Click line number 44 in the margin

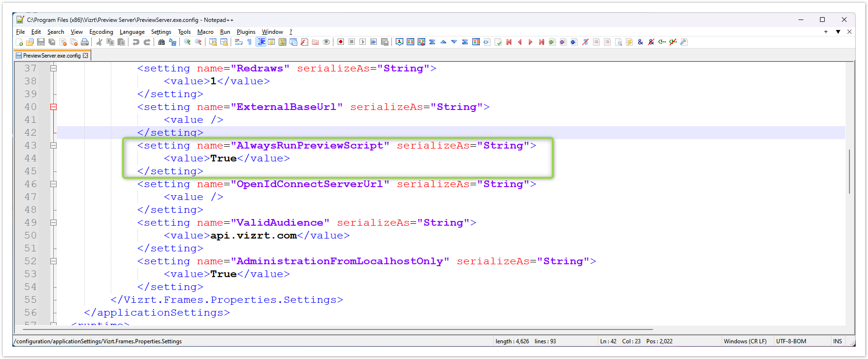[30, 158]
